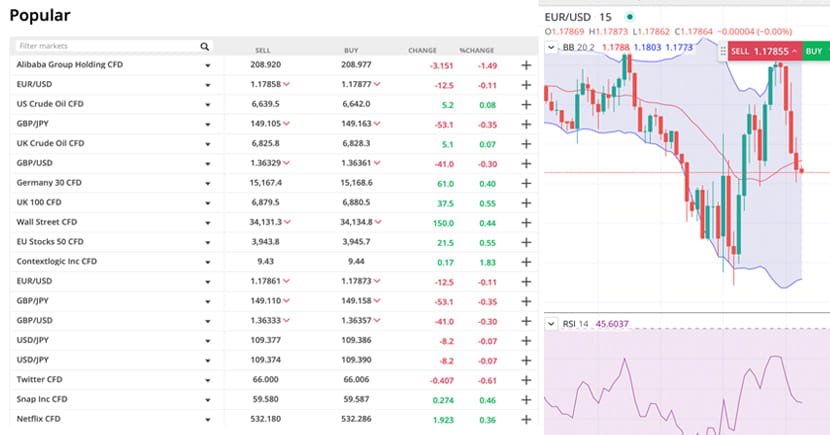
Task: Select the Alibaba Group Holding CFD name
Action: [69, 65]
